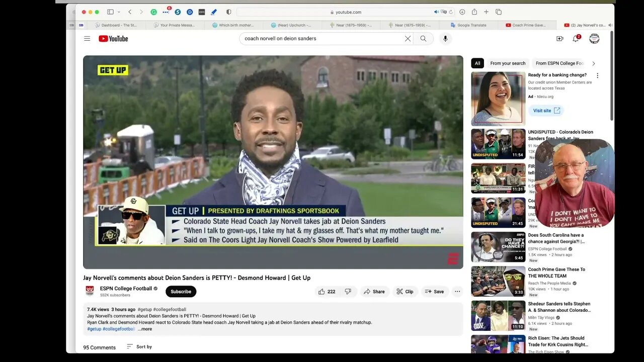Expand the description with ...more
Image resolution: width=644 pixels, height=362 pixels.
point(145,329)
